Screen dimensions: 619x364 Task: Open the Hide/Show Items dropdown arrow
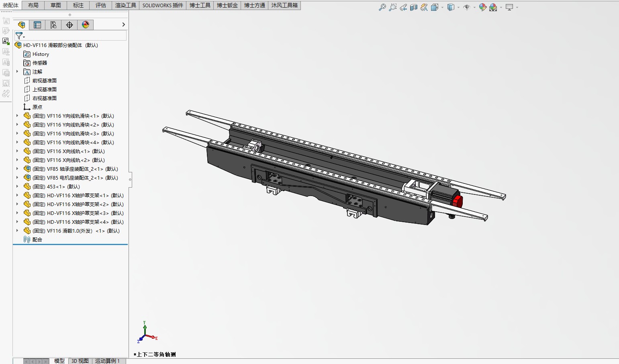point(474,7)
